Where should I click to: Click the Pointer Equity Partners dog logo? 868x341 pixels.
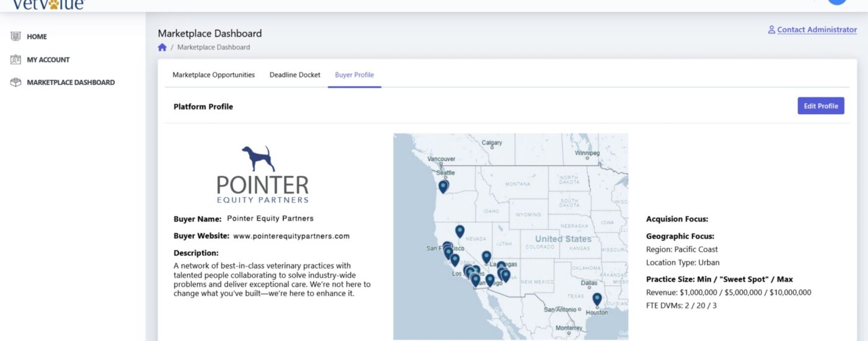[x=259, y=159]
